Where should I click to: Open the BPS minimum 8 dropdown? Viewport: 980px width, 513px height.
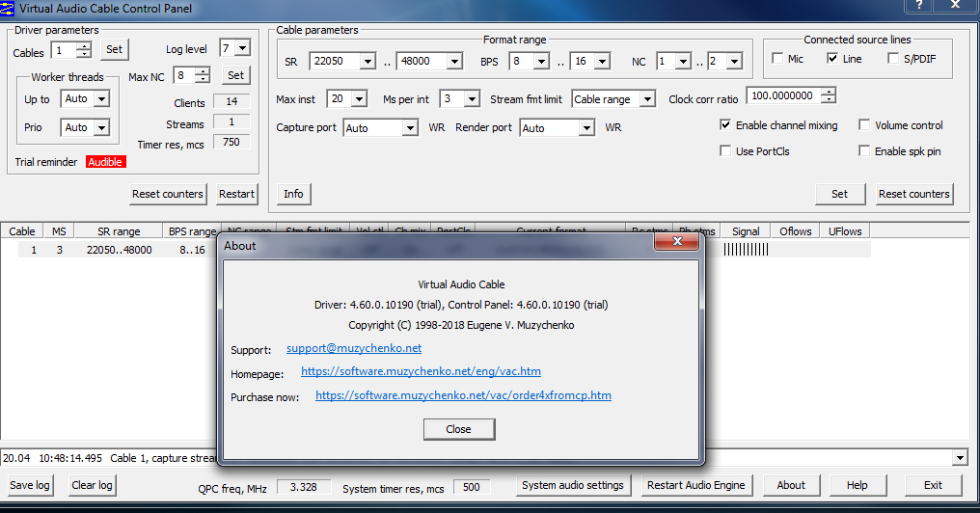541,62
